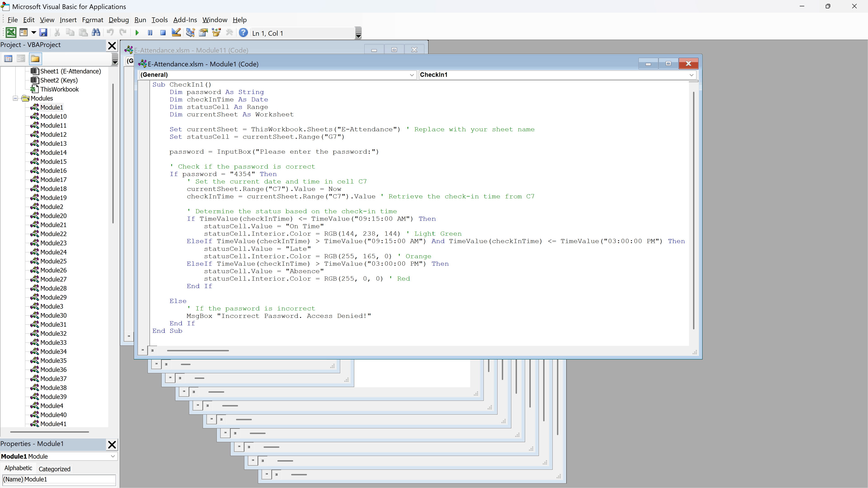Open the Tools menu
The height and width of the screenshot is (488, 868).
point(159,20)
